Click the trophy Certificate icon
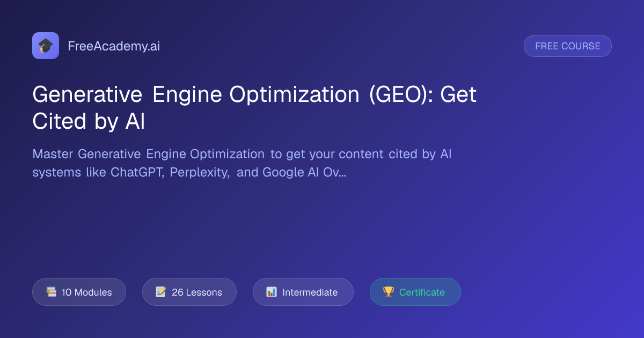Screen dimensions: 644x338 [x=389, y=292]
